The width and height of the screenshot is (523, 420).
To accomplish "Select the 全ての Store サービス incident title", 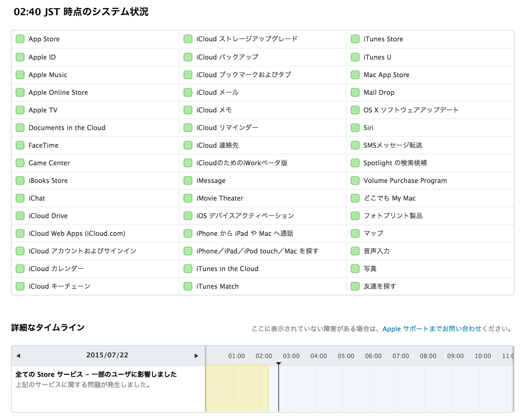I will pos(96,374).
